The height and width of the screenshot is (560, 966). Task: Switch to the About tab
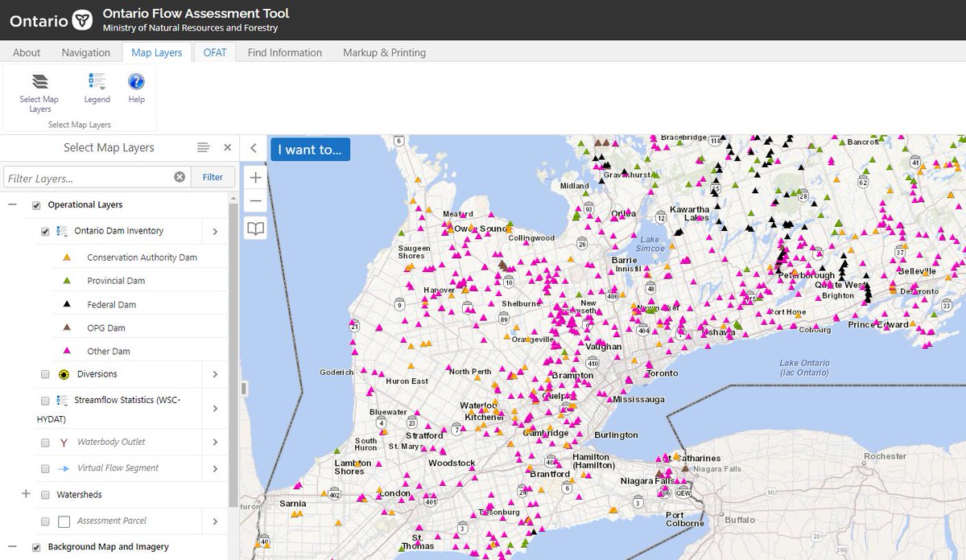click(27, 52)
